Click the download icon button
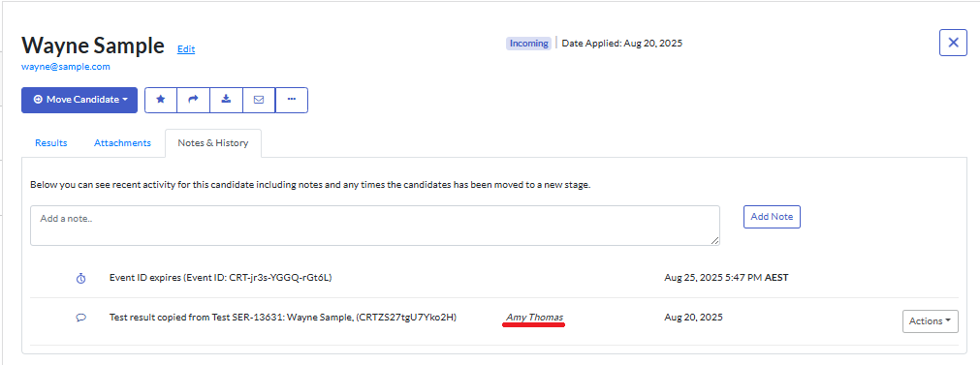Image resolution: width=980 pixels, height=365 pixels. (x=226, y=100)
